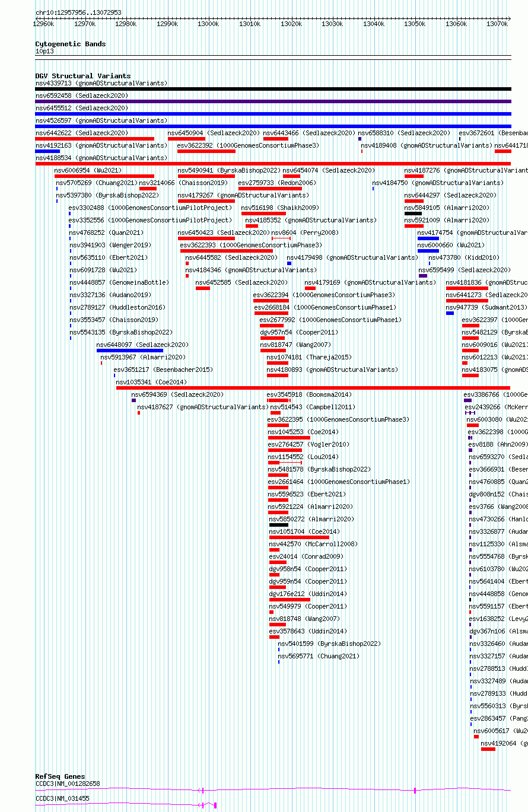The image size is (528, 812).
Task: Click the black bar under nsv5850272
Action: click(x=279, y=525)
